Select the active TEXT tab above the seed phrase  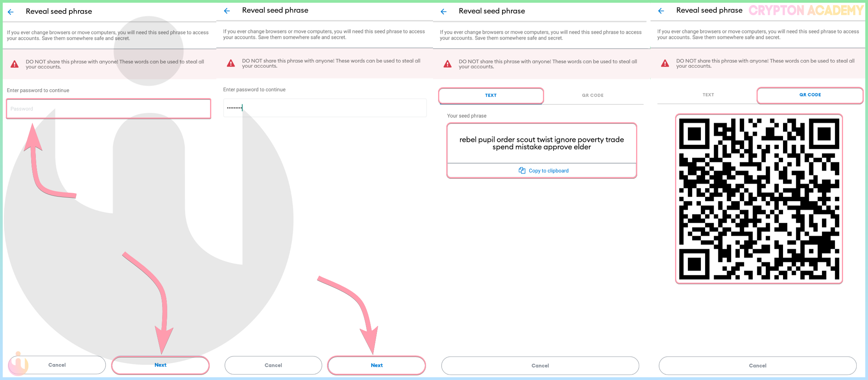pyautogui.click(x=491, y=95)
